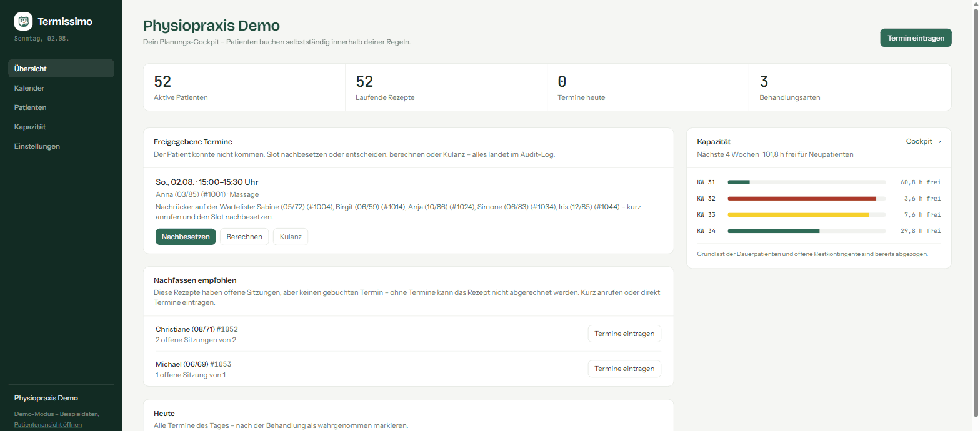Image resolution: width=980 pixels, height=431 pixels.
Task: Click the Termissimo calendar logo icon
Action: (23, 21)
